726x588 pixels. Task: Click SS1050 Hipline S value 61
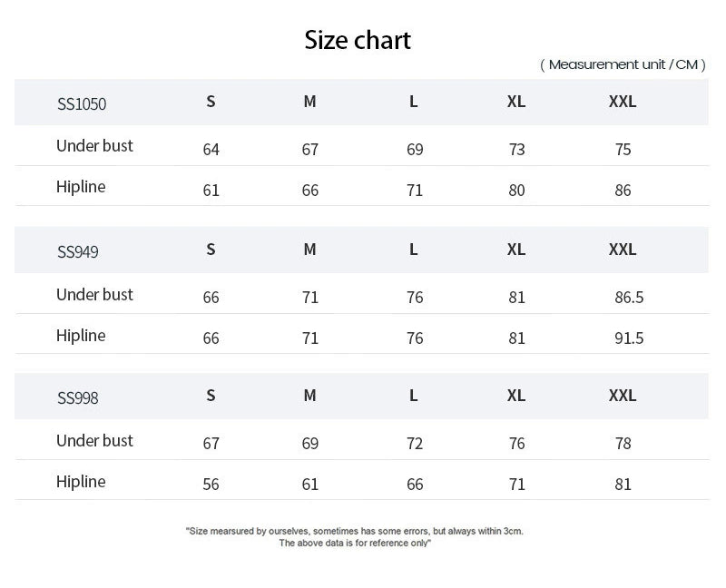pyautogui.click(x=211, y=191)
